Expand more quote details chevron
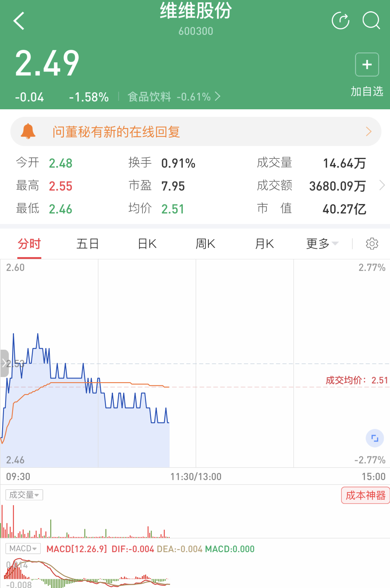The width and height of the screenshot is (390, 588). click(x=382, y=185)
